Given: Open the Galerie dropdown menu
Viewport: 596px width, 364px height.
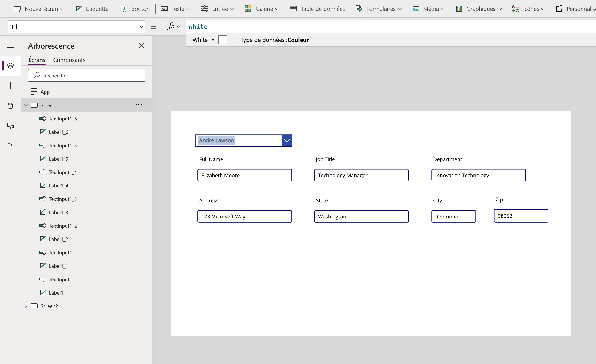Looking at the screenshot, I should click(x=262, y=9).
